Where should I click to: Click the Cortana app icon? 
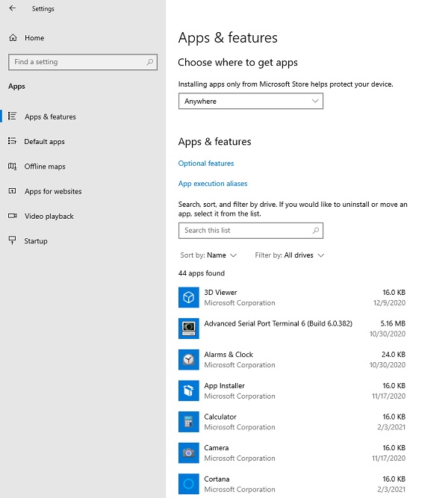click(x=189, y=484)
